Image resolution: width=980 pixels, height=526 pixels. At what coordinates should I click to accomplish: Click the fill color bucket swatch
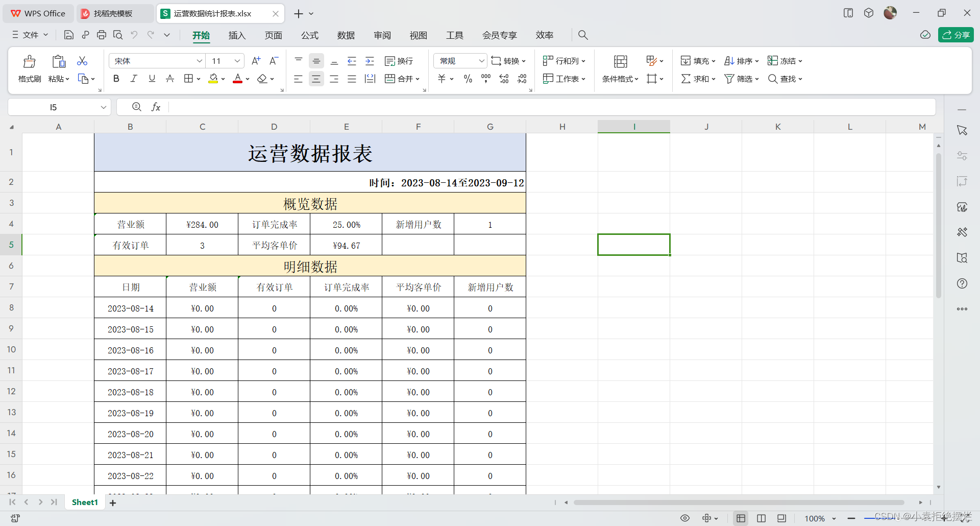(x=213, y=79)
